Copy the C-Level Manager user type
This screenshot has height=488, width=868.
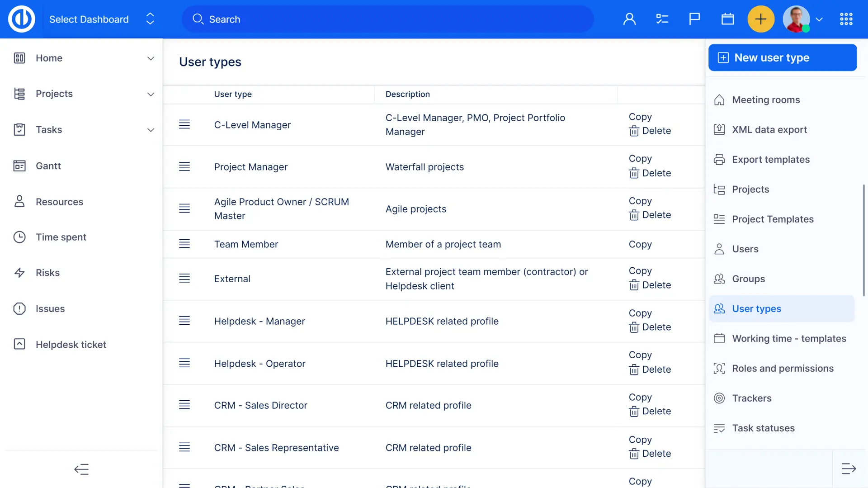point(640,117)
